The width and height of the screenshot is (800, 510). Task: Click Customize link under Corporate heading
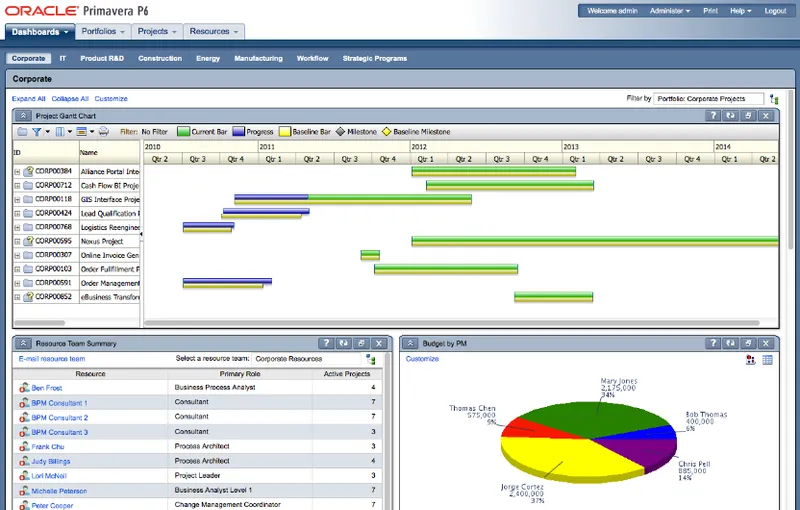click(x=111, y=98)
